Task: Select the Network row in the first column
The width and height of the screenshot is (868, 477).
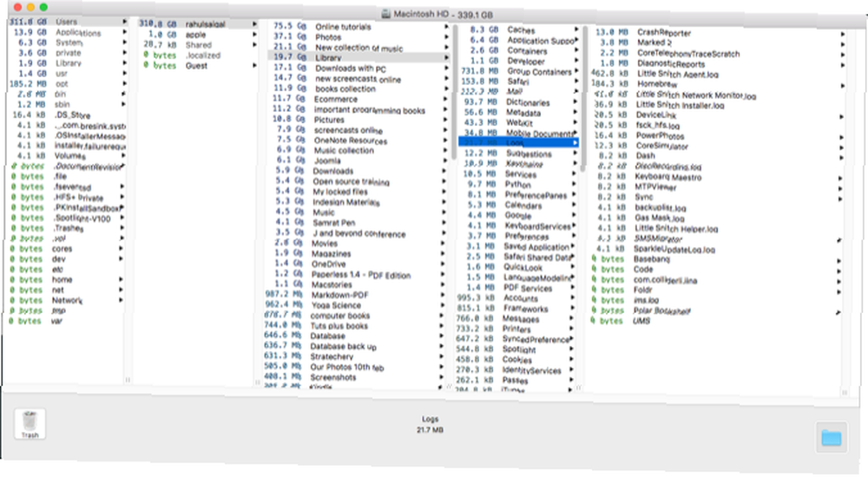Action: (x=67, y=300)
